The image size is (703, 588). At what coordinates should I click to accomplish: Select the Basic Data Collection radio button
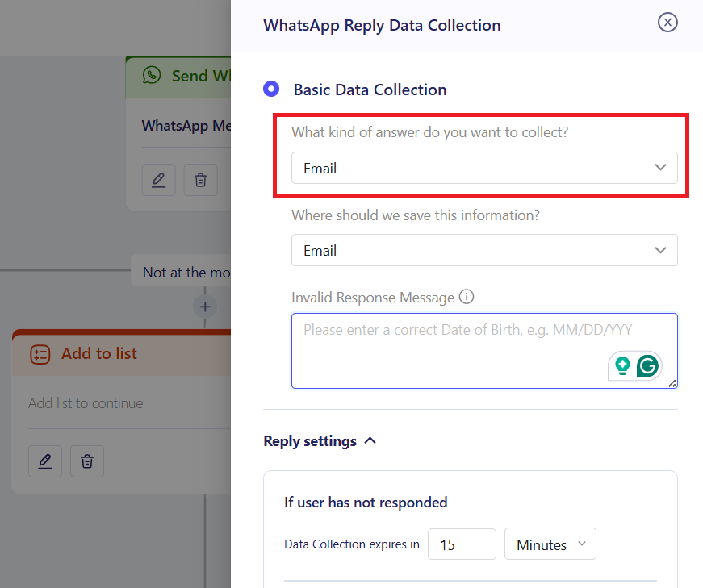pyautogui.click(x=270, y=89)
